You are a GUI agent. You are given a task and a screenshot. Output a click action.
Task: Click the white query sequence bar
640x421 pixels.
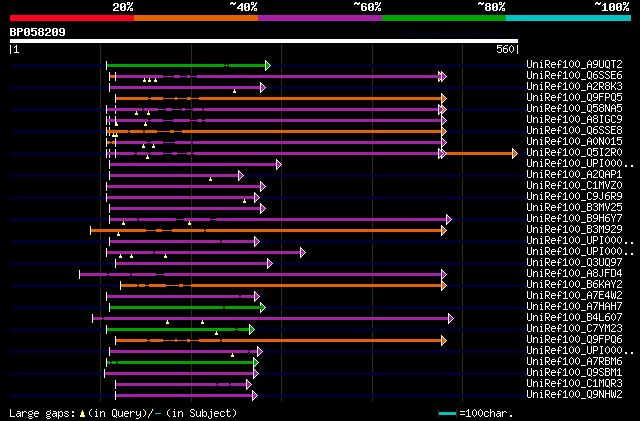264,41
